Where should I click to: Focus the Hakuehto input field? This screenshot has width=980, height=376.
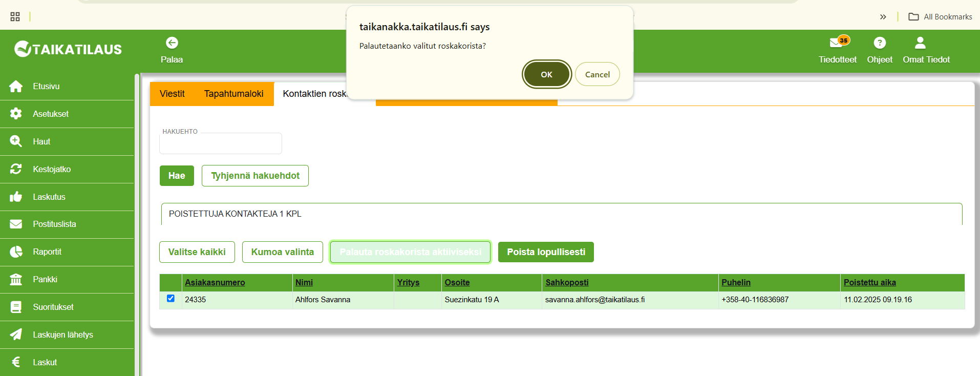point(221,143)
